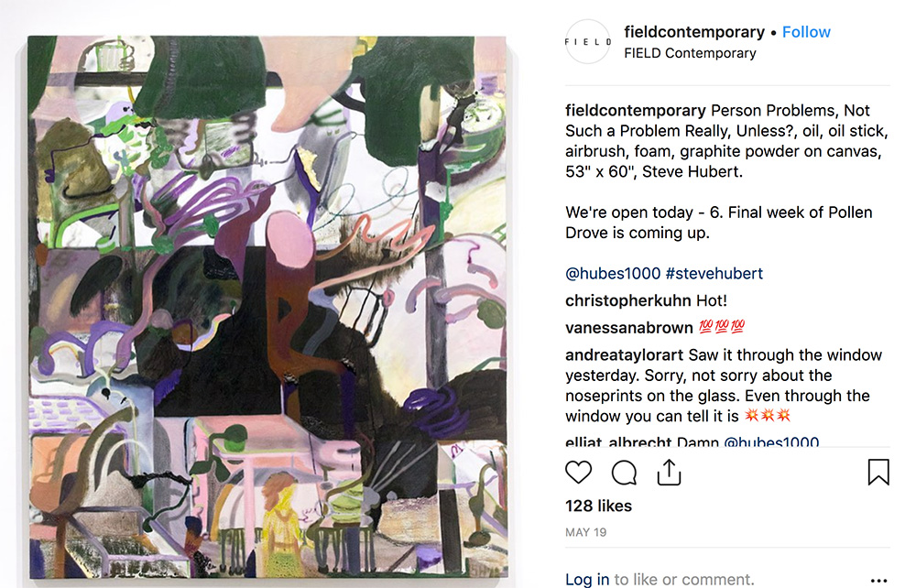Open elliat_albrecht's partially visible comment username

(618, 441)
